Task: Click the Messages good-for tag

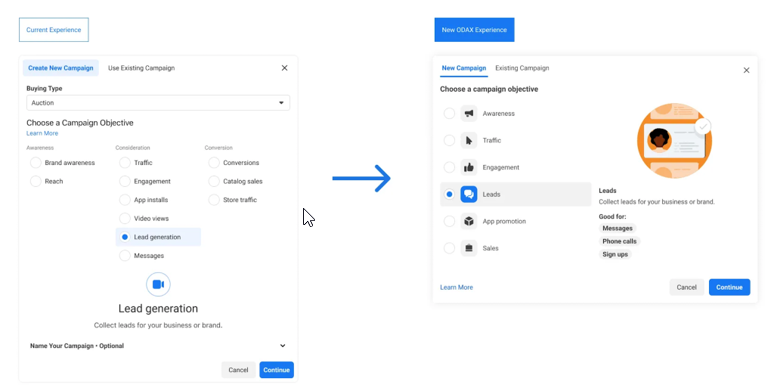Action: (x=617, y=228)
